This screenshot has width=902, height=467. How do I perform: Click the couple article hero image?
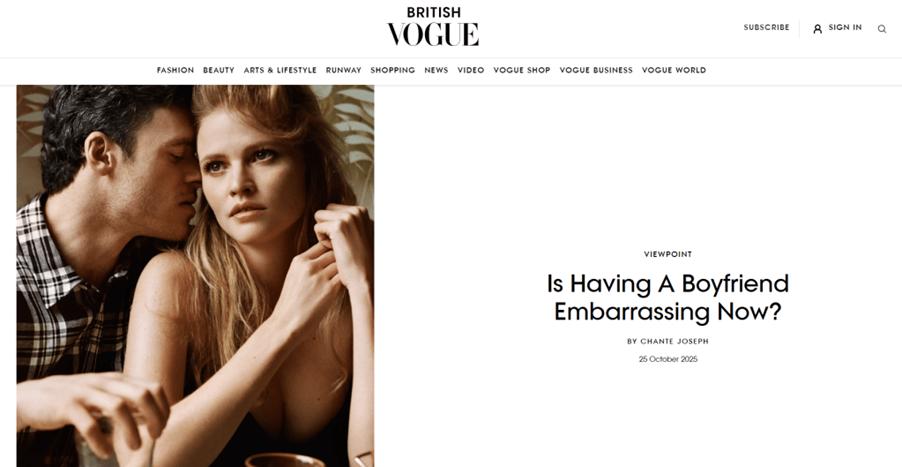[x=195, y=276]
